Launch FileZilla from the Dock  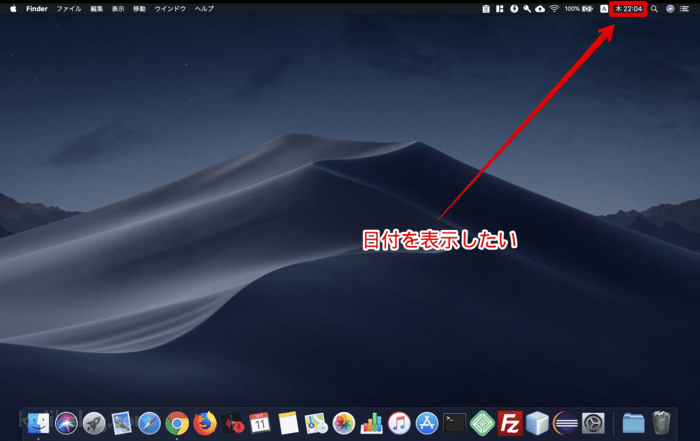pos(510,423)
